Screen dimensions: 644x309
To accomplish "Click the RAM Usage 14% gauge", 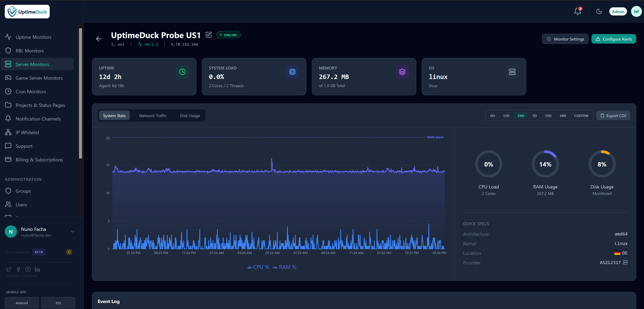I will [x=545, y=164].
